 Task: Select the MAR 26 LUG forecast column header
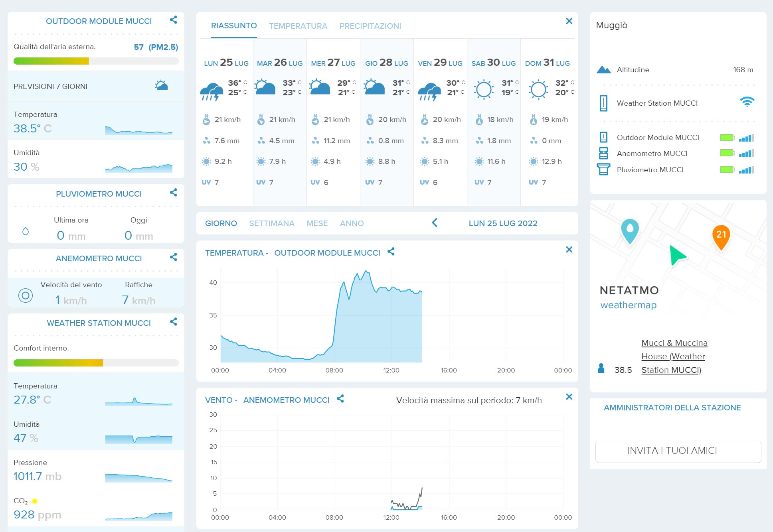coord(280,63)
